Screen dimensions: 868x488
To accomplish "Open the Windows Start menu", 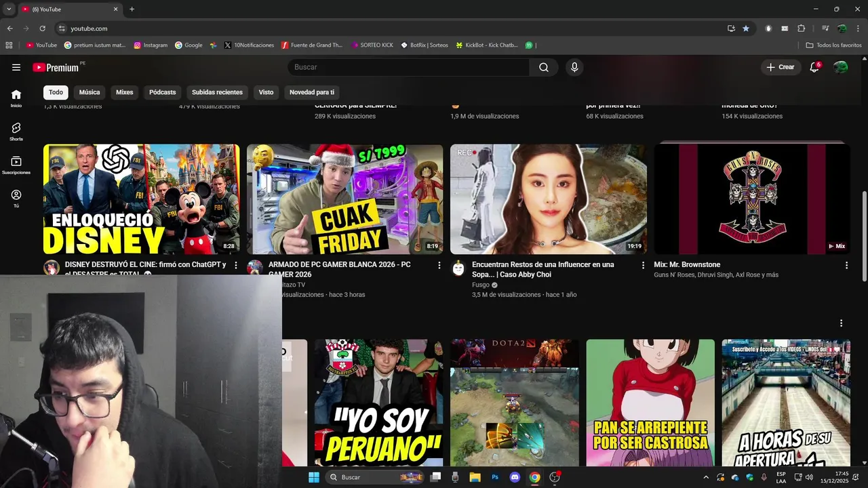I will pyautogui.click(x=314, y=477).
